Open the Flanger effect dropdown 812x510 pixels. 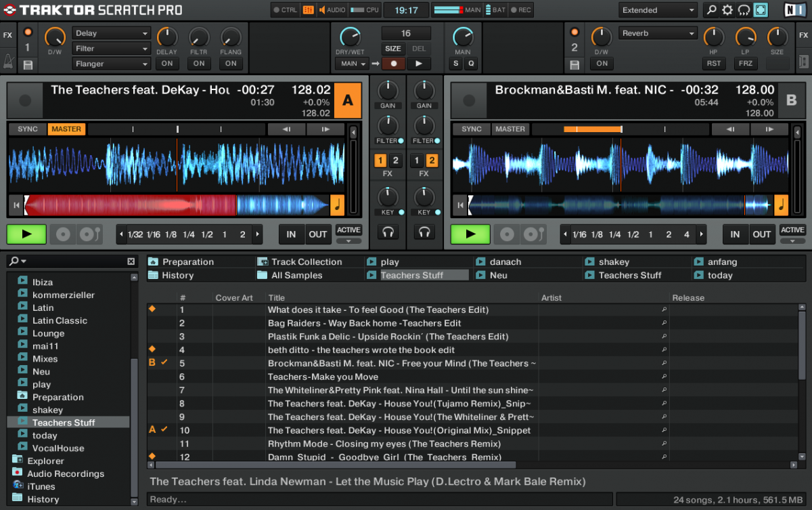click(x=111, y=64)
